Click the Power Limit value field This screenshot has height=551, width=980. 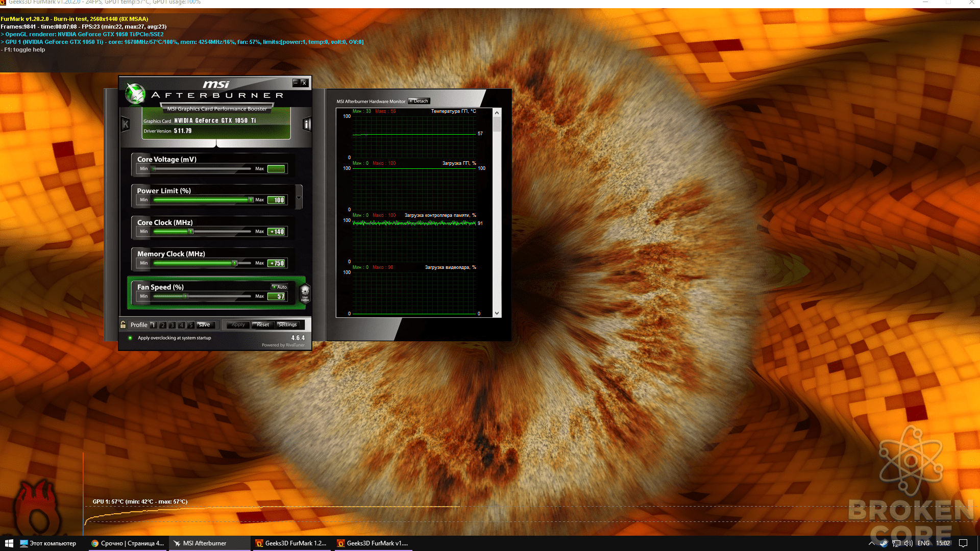(277, 200)
